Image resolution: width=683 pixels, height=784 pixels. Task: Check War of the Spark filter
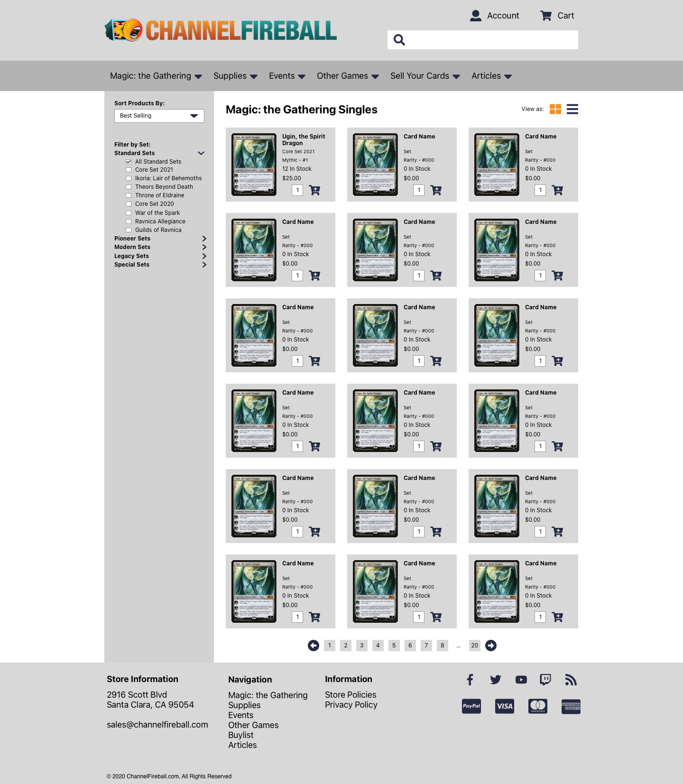(129, 213)
